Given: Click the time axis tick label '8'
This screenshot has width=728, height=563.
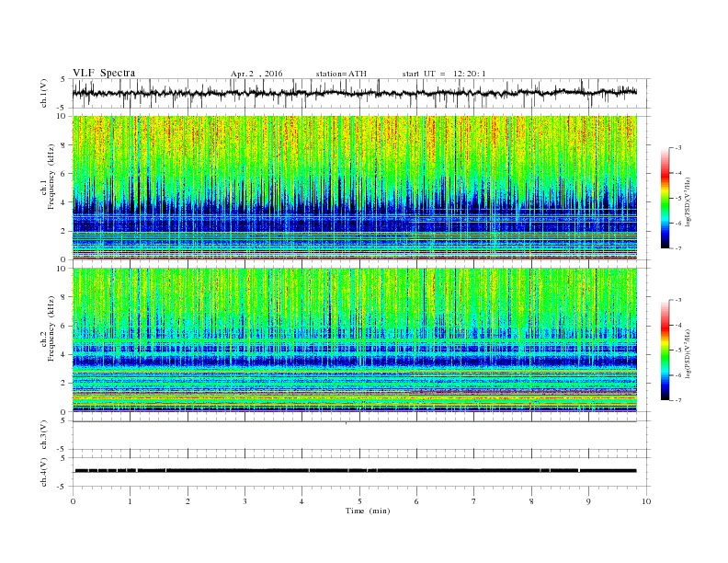Looking at the screenshot, I should [x=531, y=501].
